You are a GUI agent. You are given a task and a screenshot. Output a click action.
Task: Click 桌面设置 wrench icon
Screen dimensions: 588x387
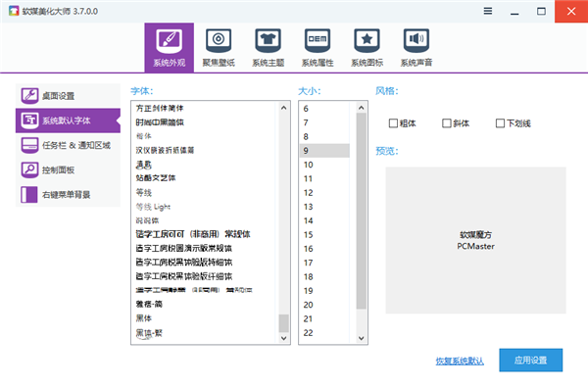(x=29, y=96)
